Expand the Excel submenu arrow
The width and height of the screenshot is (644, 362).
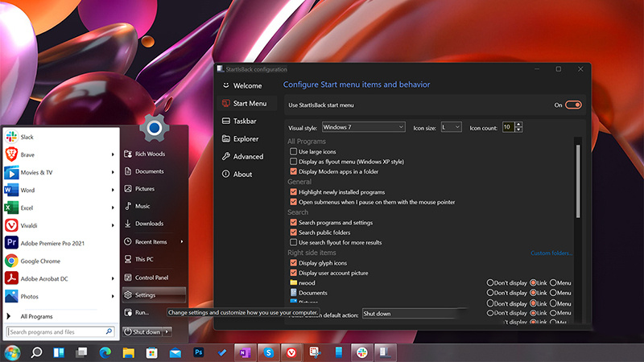pyautogui.click(x=113, y=208)
